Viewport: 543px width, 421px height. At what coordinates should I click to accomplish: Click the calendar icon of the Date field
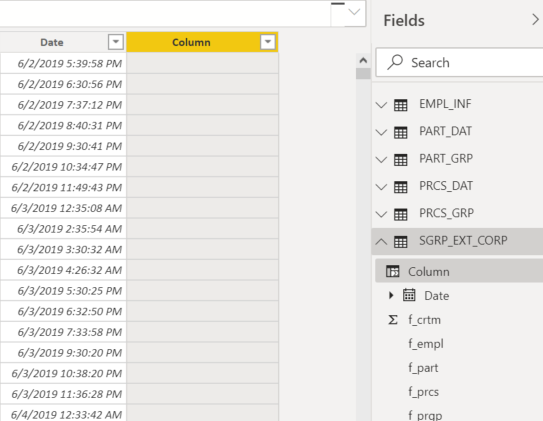click(x=409, y=295)
